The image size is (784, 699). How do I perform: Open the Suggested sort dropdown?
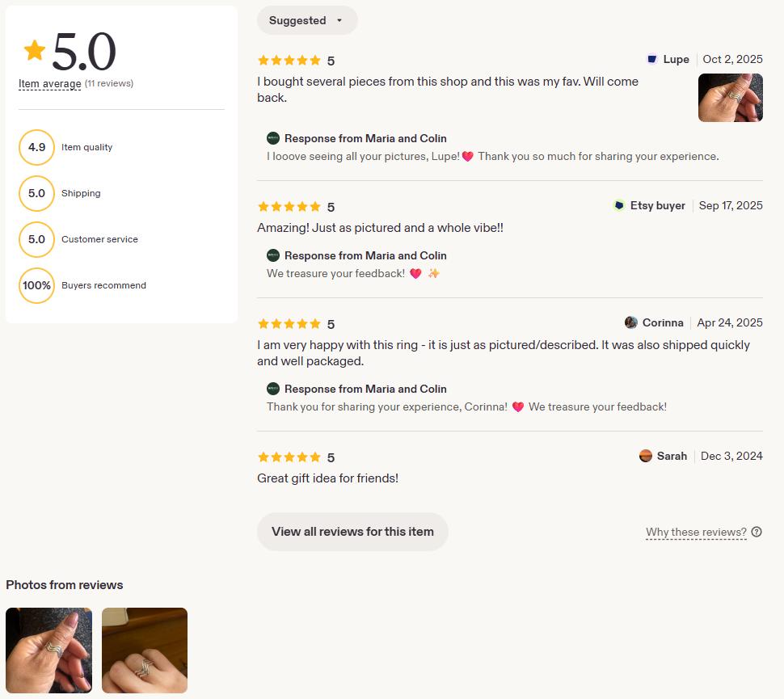tap(307, 20)
